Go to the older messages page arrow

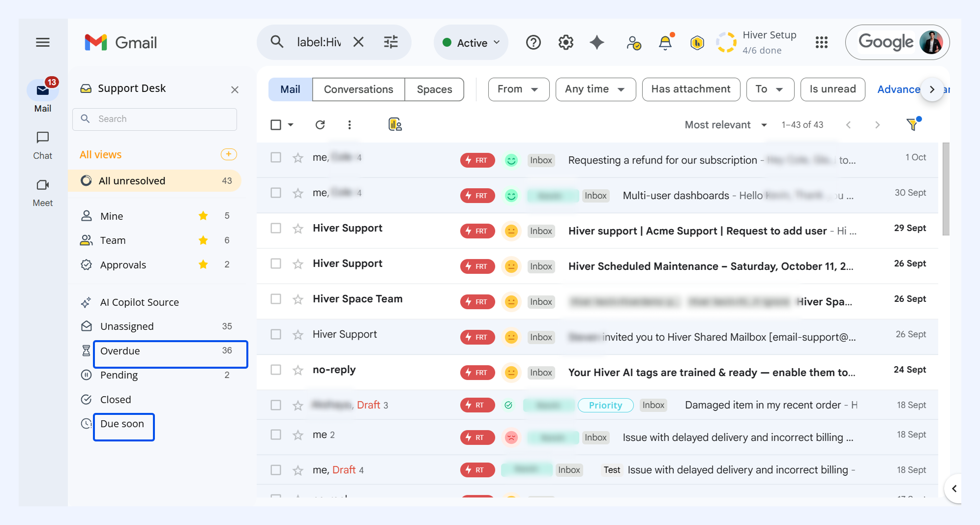tap(878, 125)
